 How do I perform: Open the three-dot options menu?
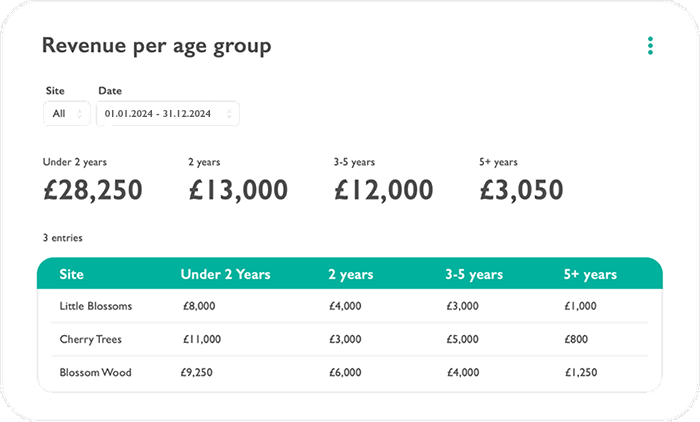click(x=650, y=46)
